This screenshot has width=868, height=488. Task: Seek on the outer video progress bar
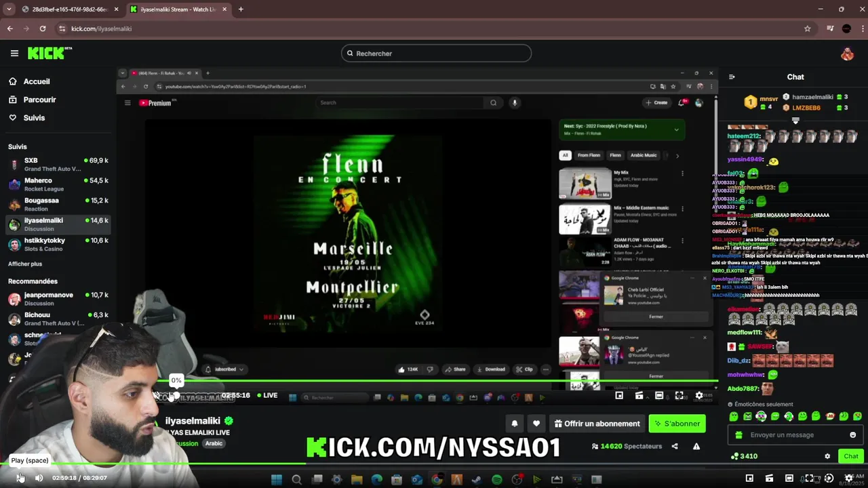pos(434,464)
